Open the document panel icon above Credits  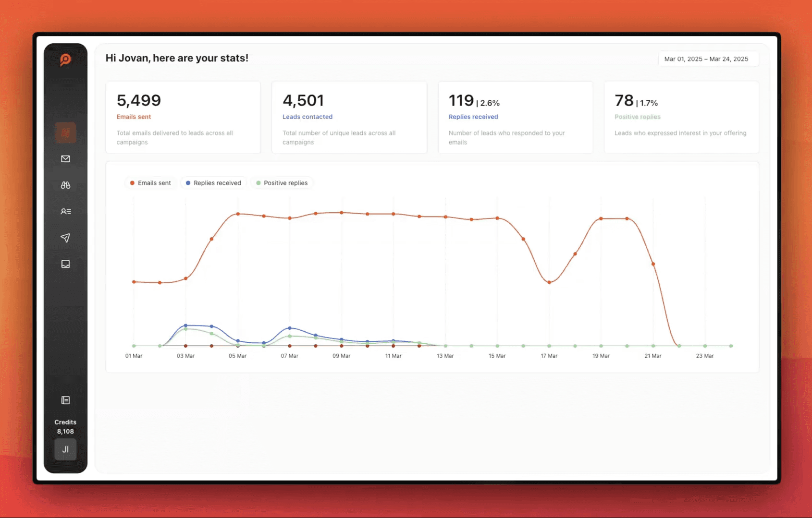[x=65, y=400]
